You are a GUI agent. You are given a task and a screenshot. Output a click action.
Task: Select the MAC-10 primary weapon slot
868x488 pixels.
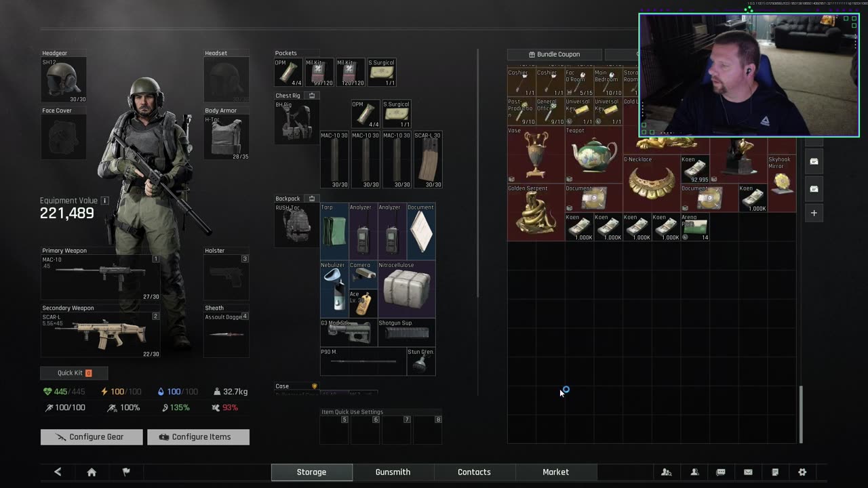(x=100, y=277)
